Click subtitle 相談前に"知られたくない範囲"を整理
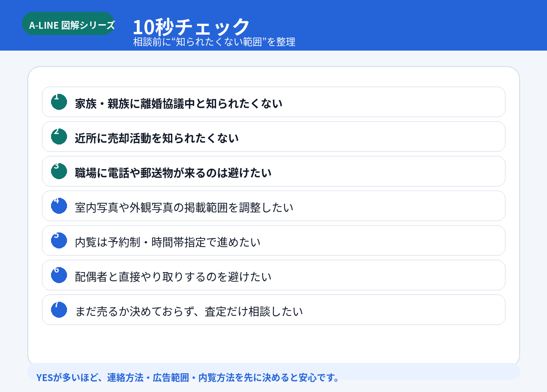Image resolution: width=547 pixels, height=392 pixels. pyautogui.click(x=214, y=42)
